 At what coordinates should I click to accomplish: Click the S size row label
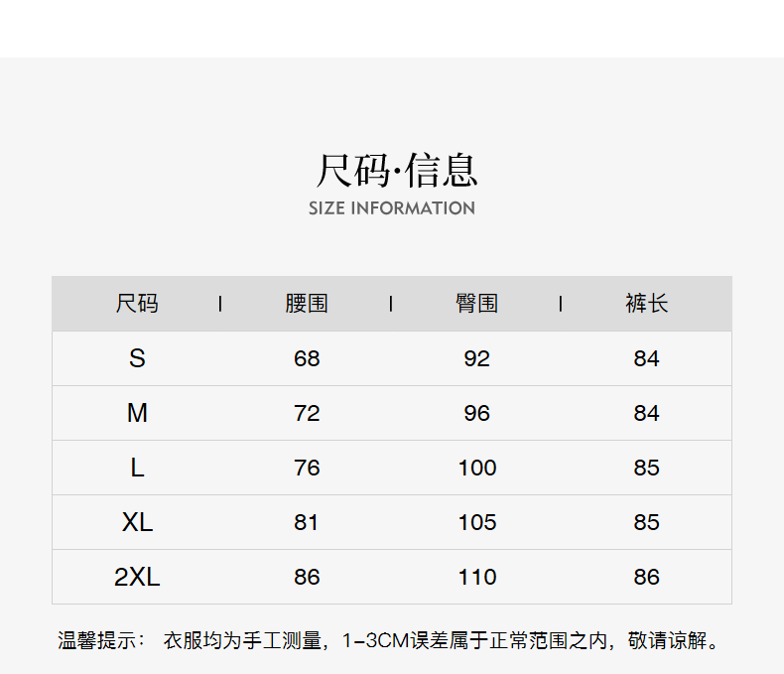pos(137,358)
